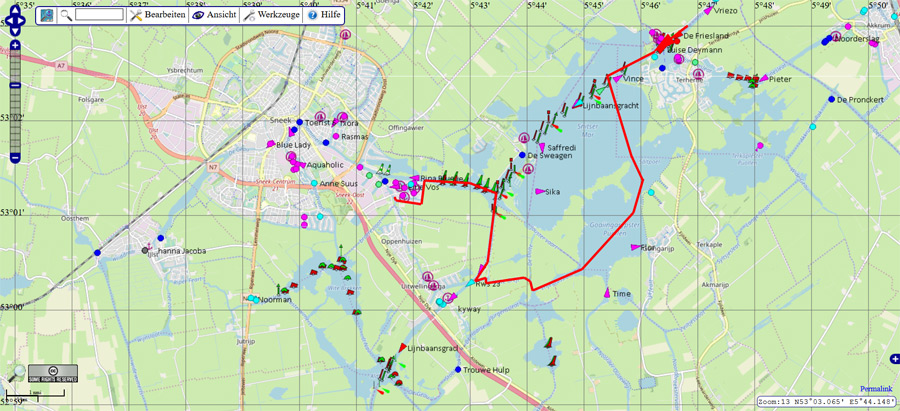900x411 pixels.
Task: Select the blue De Pronckert marker
Action: pos(830,99)
